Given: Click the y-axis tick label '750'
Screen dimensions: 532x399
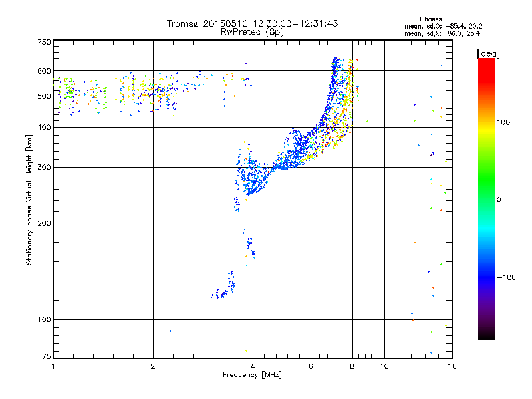Looking at the screenshot, I should [44, 42].
